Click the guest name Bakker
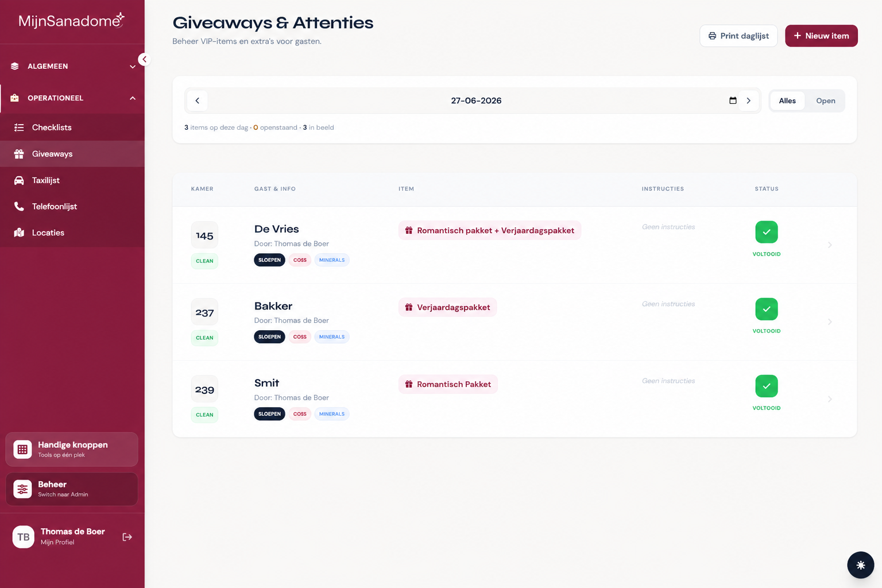Screen dimensions: 882x588 click(273, 306)
